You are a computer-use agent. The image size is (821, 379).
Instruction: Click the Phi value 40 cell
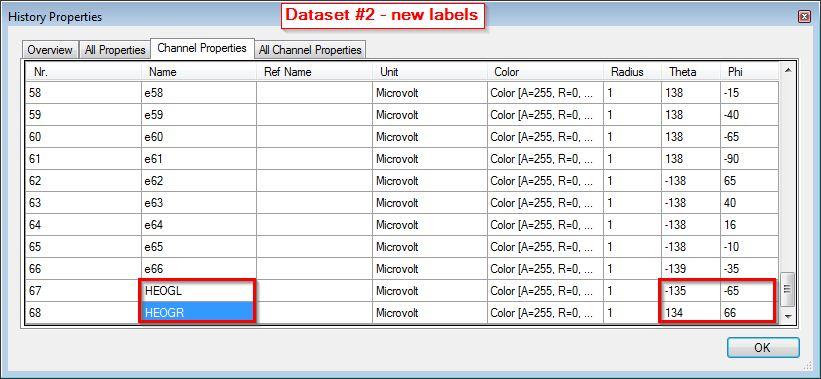[x=750, y=203]
